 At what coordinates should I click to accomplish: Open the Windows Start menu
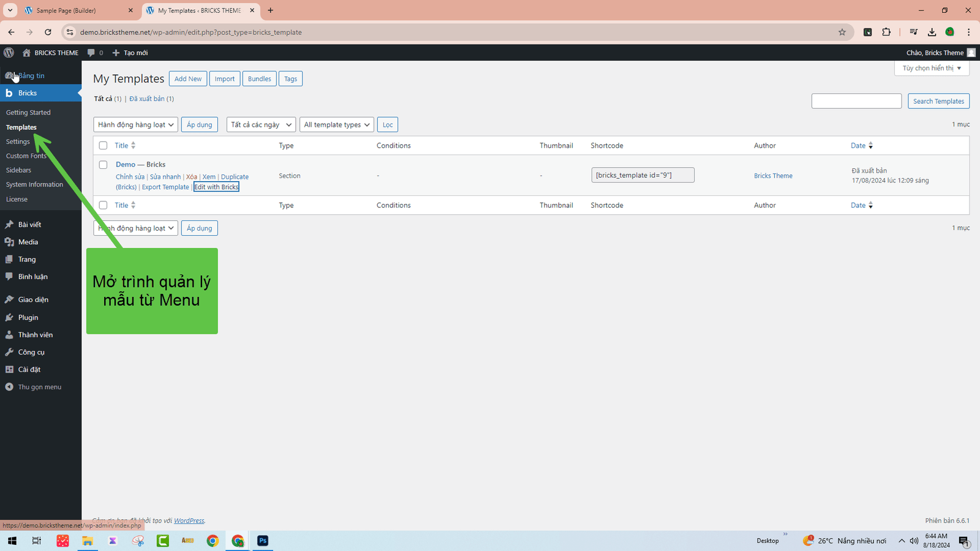tap(12, 541)
